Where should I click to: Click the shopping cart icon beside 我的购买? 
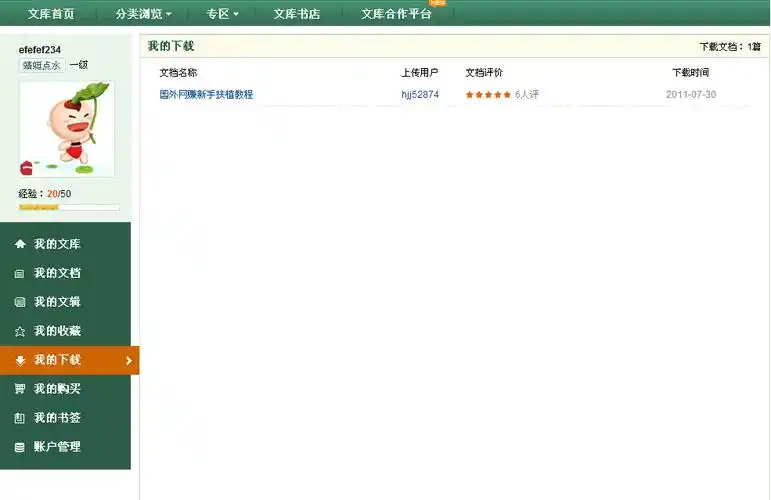(x=20, y=389)
